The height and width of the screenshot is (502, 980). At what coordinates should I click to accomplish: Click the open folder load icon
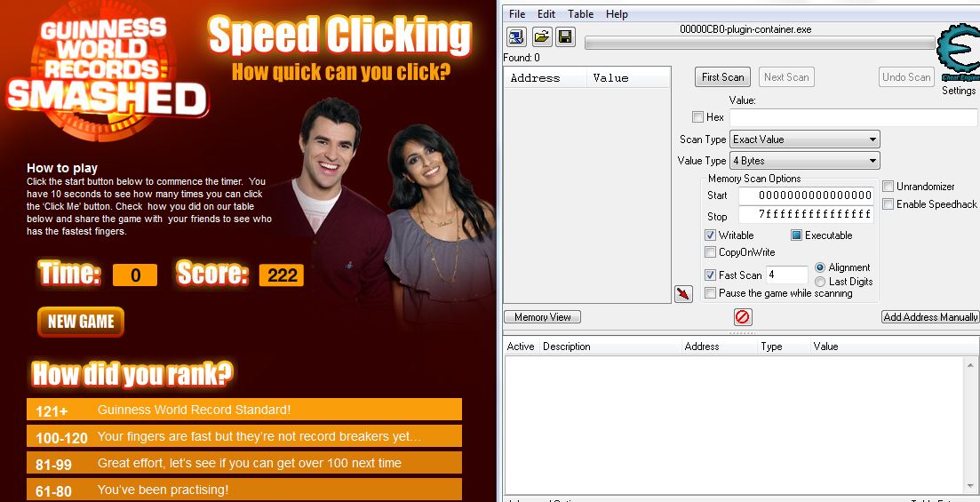(x=541, y=37)
